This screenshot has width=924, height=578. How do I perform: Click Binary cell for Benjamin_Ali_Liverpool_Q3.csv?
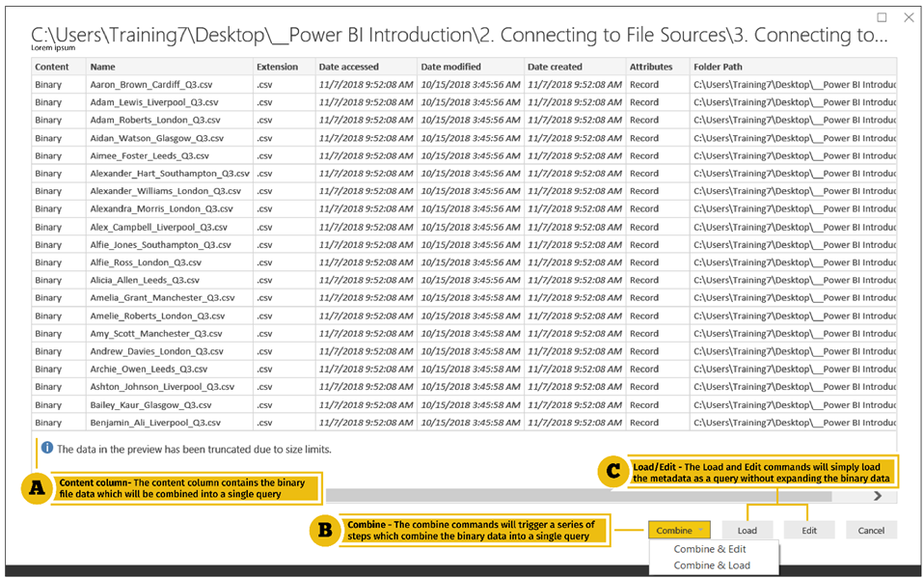pos(48,423)
